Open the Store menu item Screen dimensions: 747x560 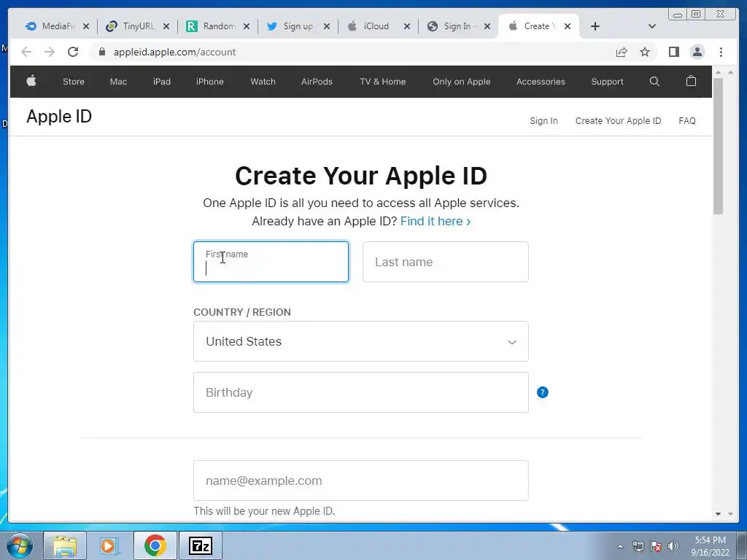click(x=74, y=82)
